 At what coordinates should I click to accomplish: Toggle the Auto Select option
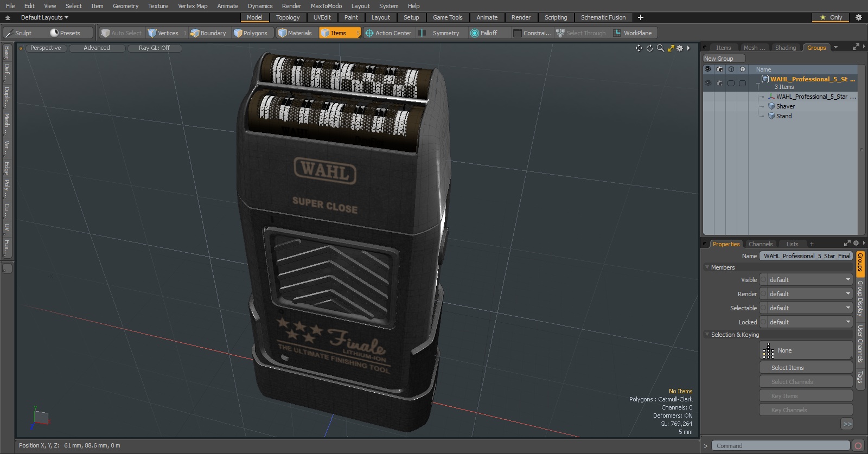pos(121,33)
